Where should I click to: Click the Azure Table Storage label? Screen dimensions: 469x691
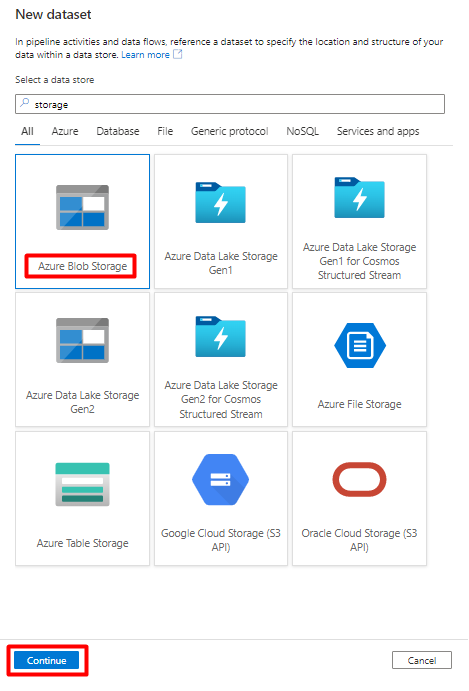coord(82,543)
